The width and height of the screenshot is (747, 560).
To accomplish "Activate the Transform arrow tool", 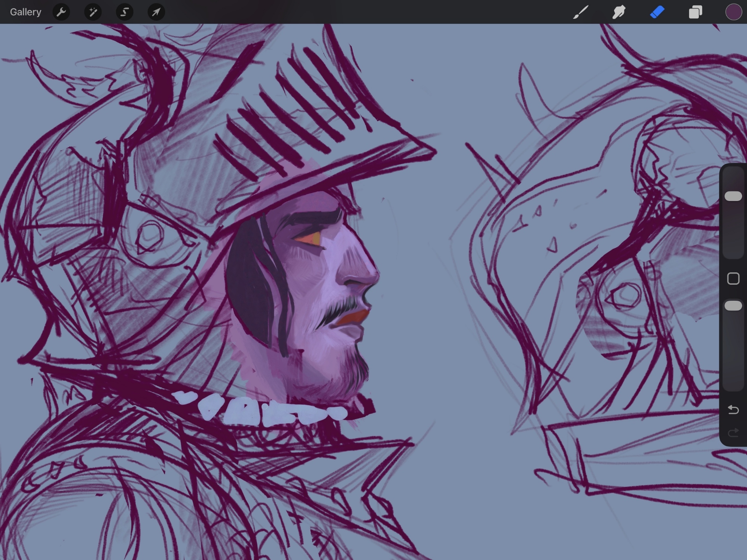I will [x=156, y=12].
